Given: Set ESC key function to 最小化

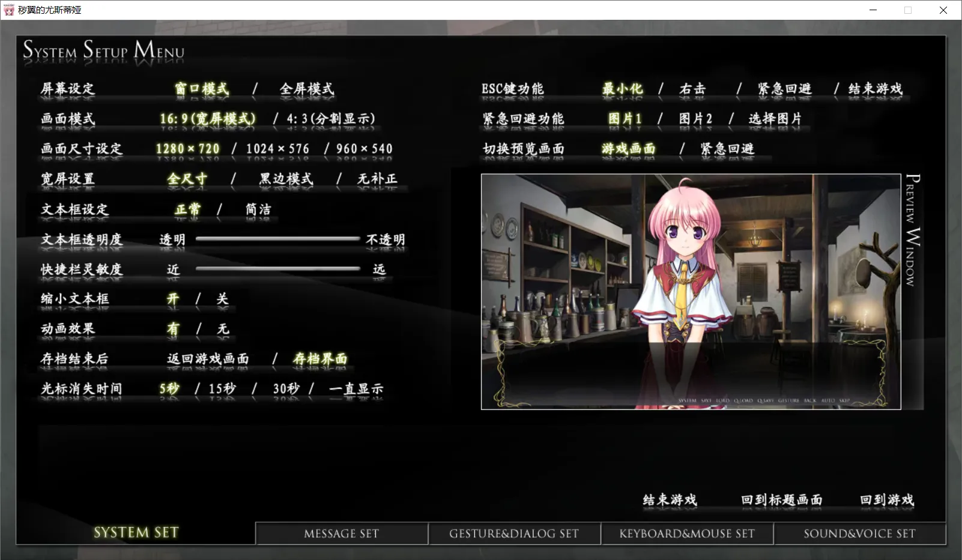Looking at the screenshot, I should click(x=623, y=89).
